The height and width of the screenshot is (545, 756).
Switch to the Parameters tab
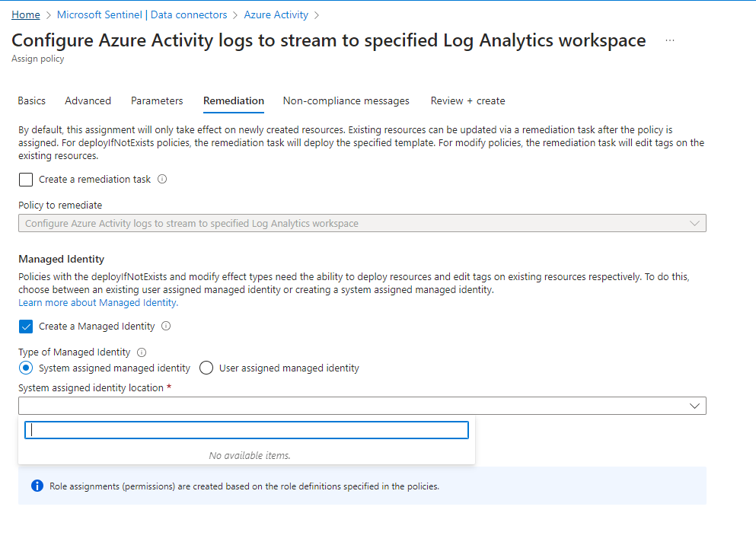157,100
